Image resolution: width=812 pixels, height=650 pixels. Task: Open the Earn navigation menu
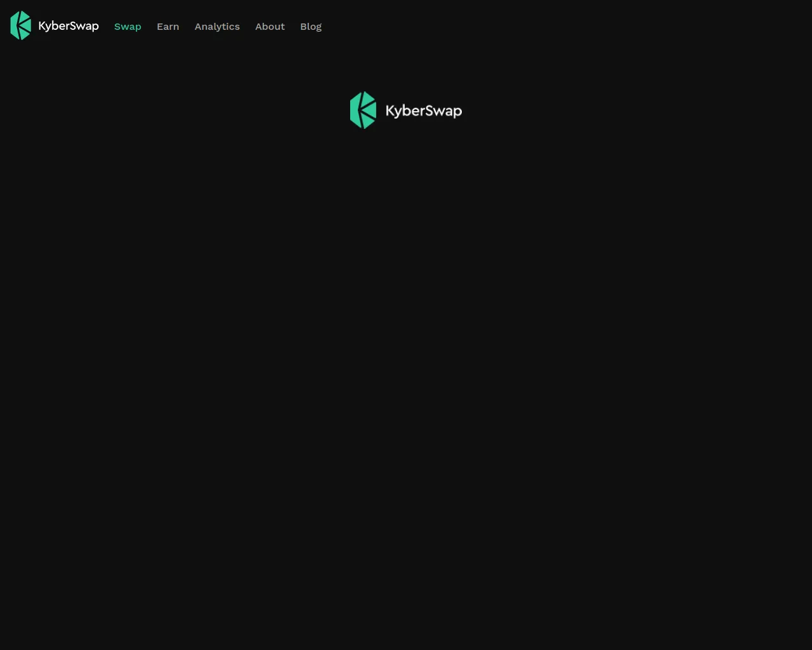[168, 27]
